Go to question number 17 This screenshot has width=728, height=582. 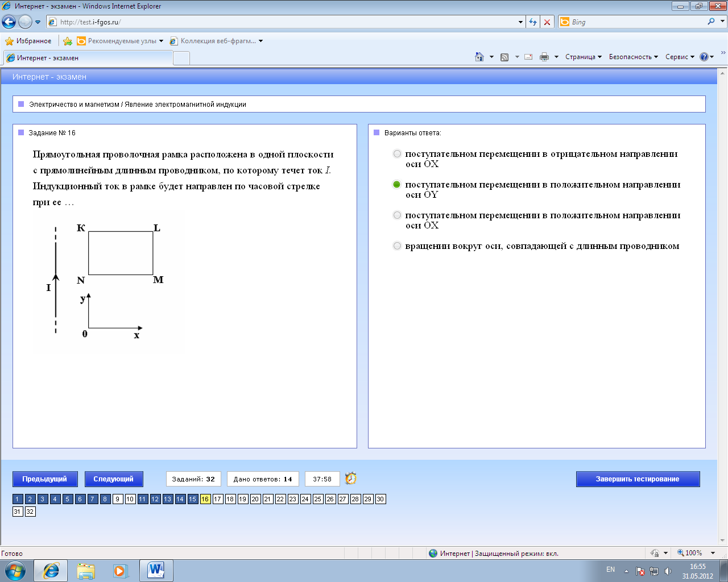click(218, 499)
